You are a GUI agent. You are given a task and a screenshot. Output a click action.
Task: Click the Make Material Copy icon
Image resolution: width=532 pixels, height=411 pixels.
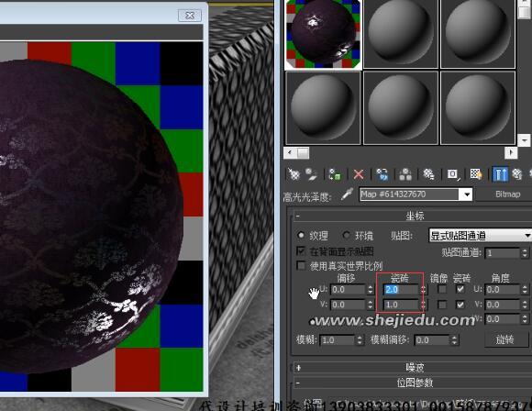[382, 174]
